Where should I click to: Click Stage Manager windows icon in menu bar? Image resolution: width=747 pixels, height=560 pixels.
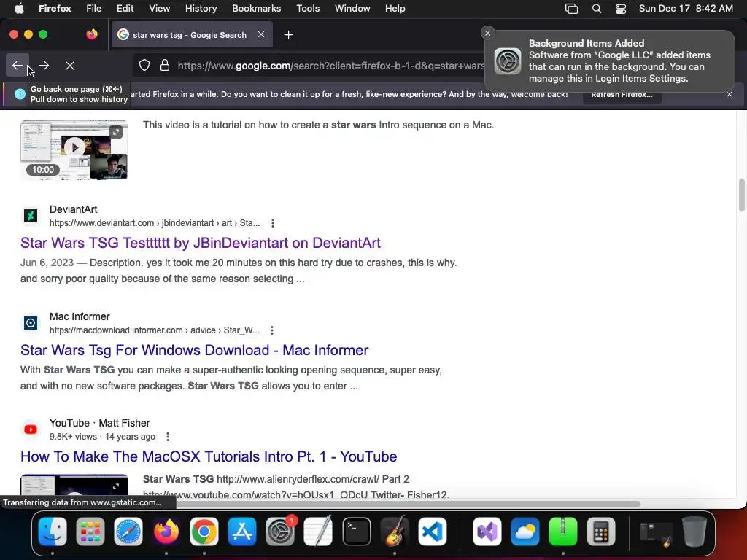pyautogui.click(x=571, y=9)
